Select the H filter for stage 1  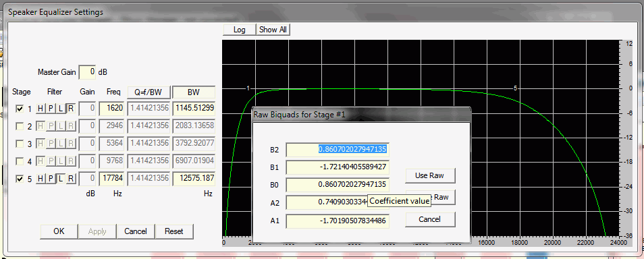[41, 109]
